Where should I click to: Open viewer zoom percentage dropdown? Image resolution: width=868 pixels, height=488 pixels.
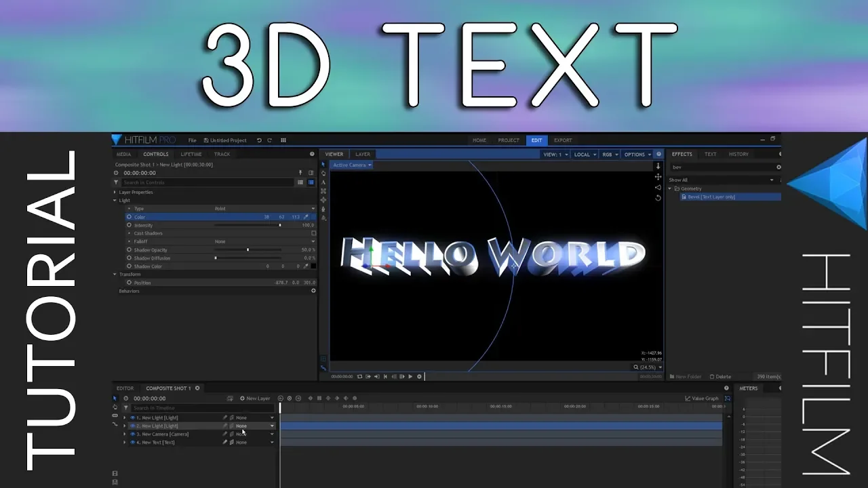tap(648, 367)
